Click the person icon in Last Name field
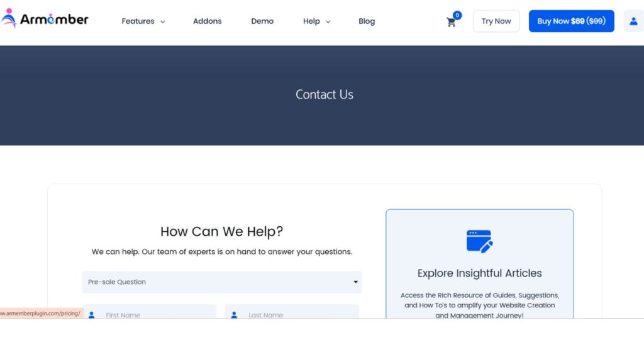644x362 pixels. [x=234, y=314]
